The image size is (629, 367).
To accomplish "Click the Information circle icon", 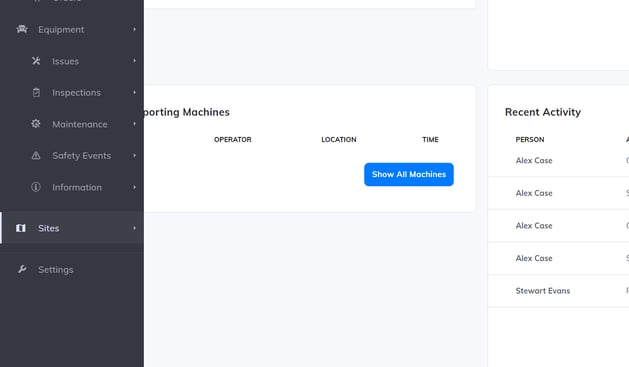I will 36,187.
